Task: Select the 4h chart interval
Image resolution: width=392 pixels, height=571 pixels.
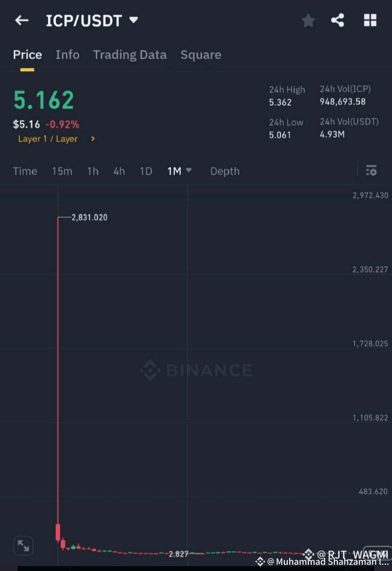Action: pyautogui.click(x=119, y=171)
